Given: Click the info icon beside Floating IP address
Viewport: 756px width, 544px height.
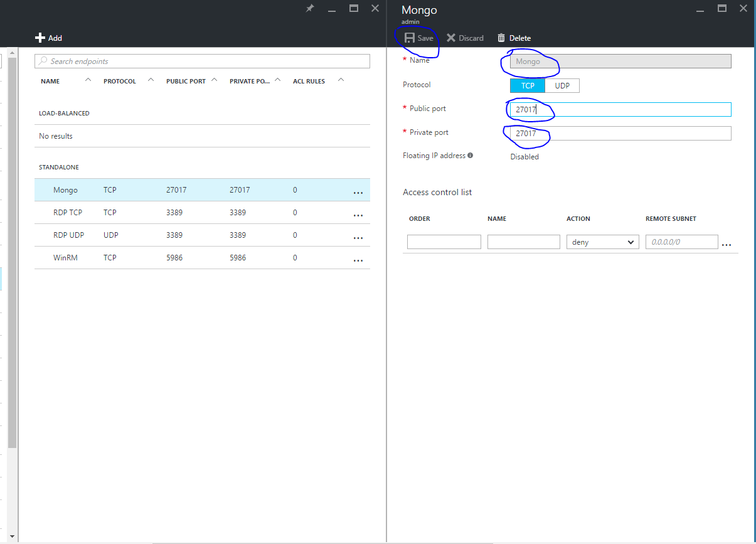Looking at the screenshot, I should (x=471, y=155).
